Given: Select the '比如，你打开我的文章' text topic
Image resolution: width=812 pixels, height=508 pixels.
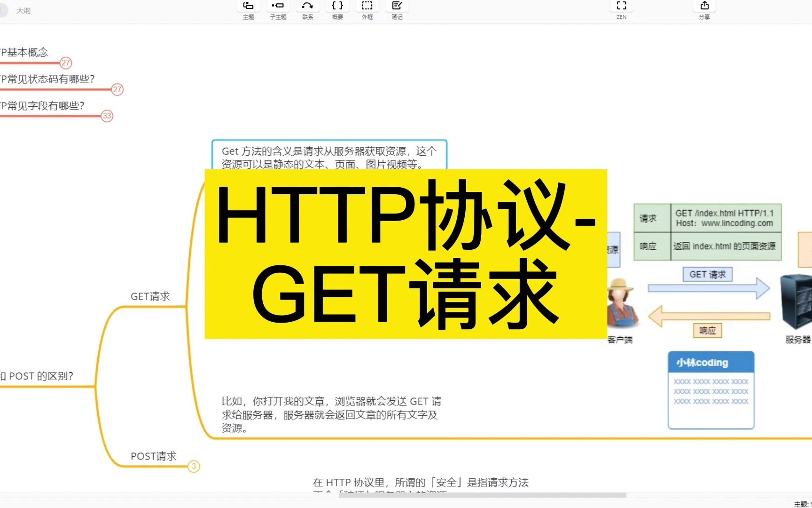Looking at the screenshot, I should 332,414.
